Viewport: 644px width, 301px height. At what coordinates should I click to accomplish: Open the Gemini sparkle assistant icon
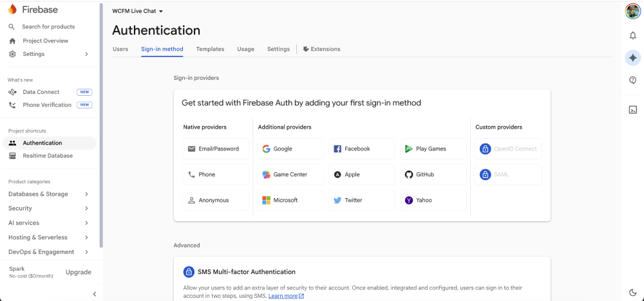(632, 58)
